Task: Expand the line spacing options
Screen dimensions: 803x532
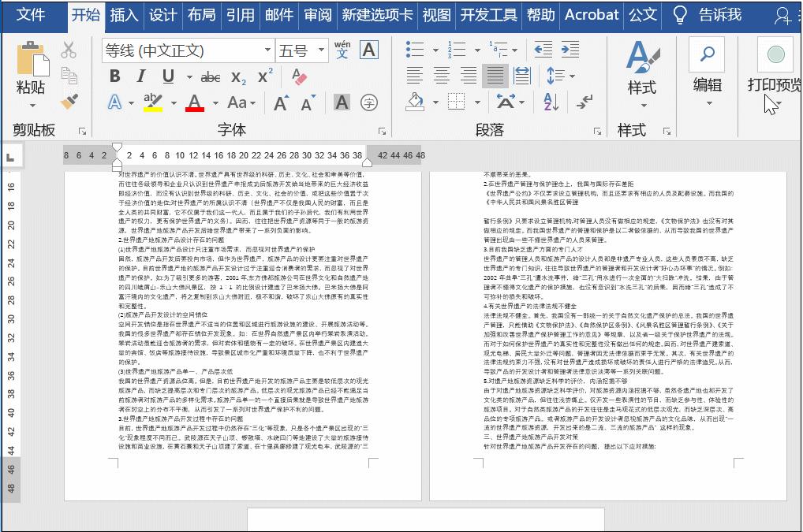Action: click(560, 76)
